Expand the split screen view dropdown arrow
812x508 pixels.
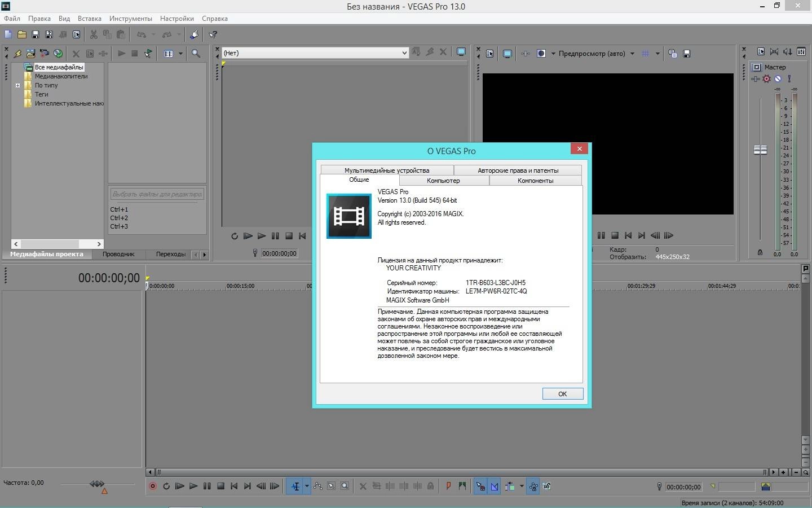point(553,54)
